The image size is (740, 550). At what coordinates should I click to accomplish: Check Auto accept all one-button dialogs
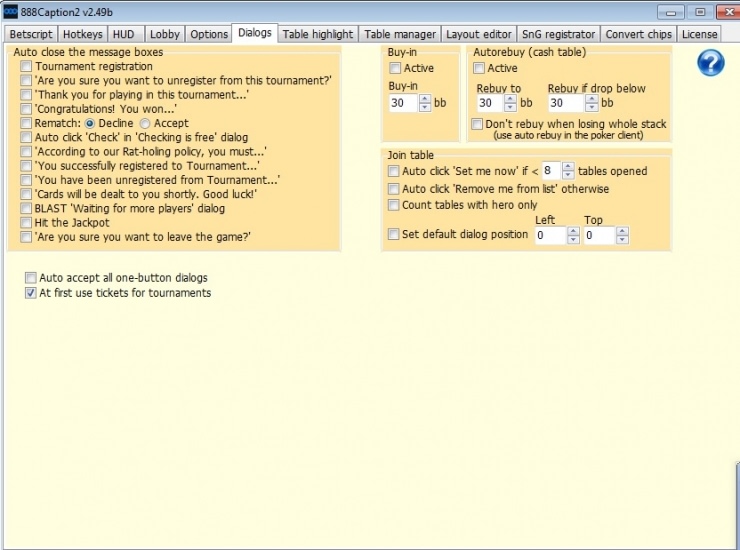(31, 278)
